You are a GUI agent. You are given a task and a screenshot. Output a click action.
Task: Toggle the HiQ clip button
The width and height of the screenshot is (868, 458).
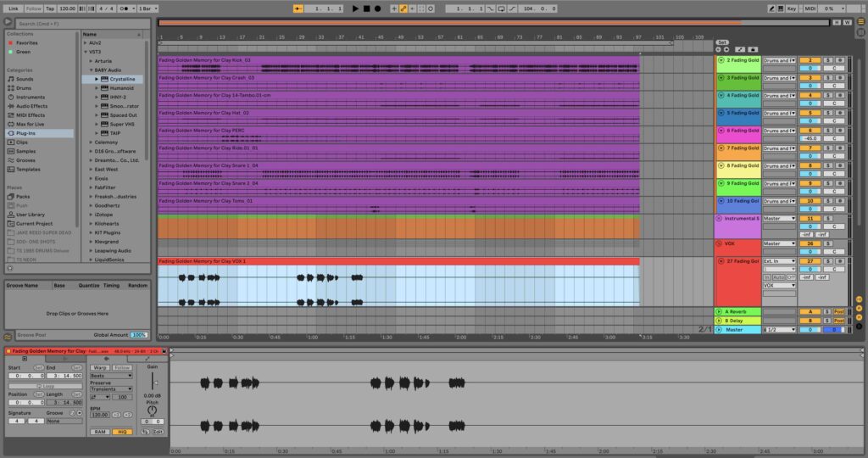pos(122,432)
